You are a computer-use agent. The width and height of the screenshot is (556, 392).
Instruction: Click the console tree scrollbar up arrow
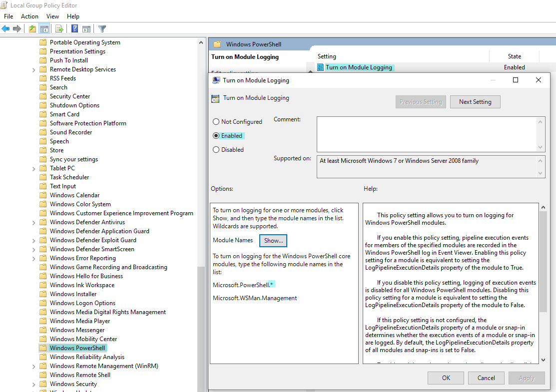201,42
